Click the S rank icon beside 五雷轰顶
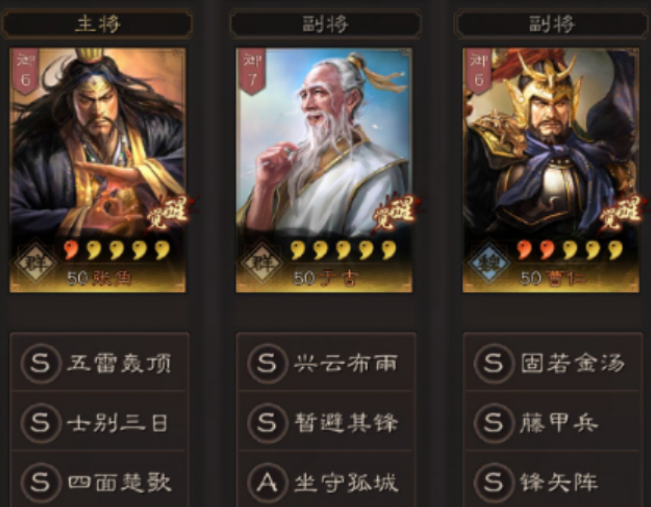Viewport: 651px width, 507px height. point(40,363)
